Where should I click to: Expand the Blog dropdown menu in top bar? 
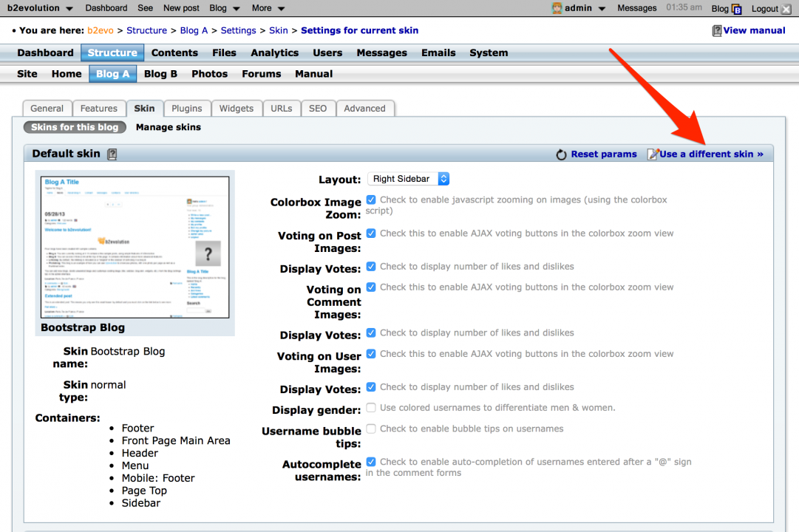[224, 8]
